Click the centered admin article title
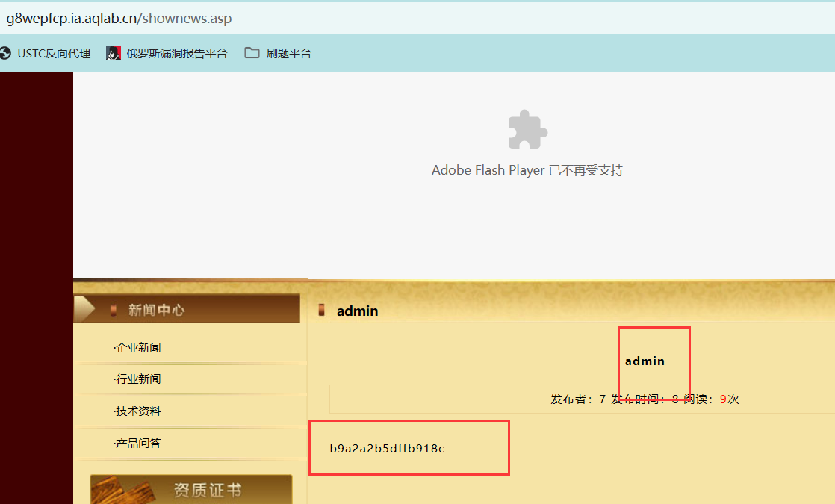Screen dimensions: 835x504 [x=645, y=361]
